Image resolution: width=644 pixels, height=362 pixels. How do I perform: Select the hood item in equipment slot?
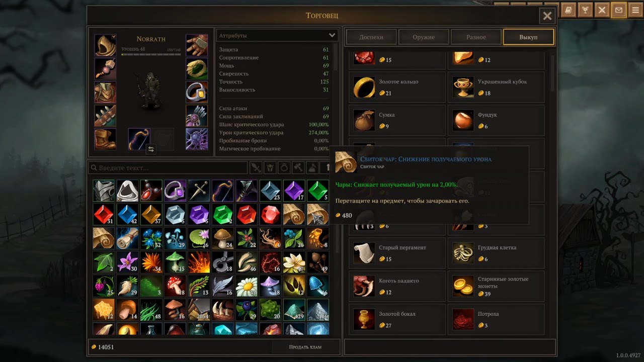[105, 45]
